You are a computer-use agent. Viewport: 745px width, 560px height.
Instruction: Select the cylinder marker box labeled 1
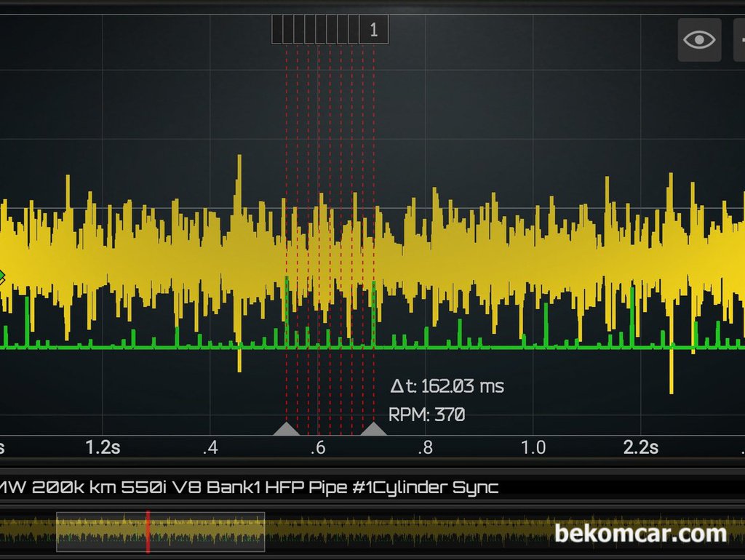(373, 30)
